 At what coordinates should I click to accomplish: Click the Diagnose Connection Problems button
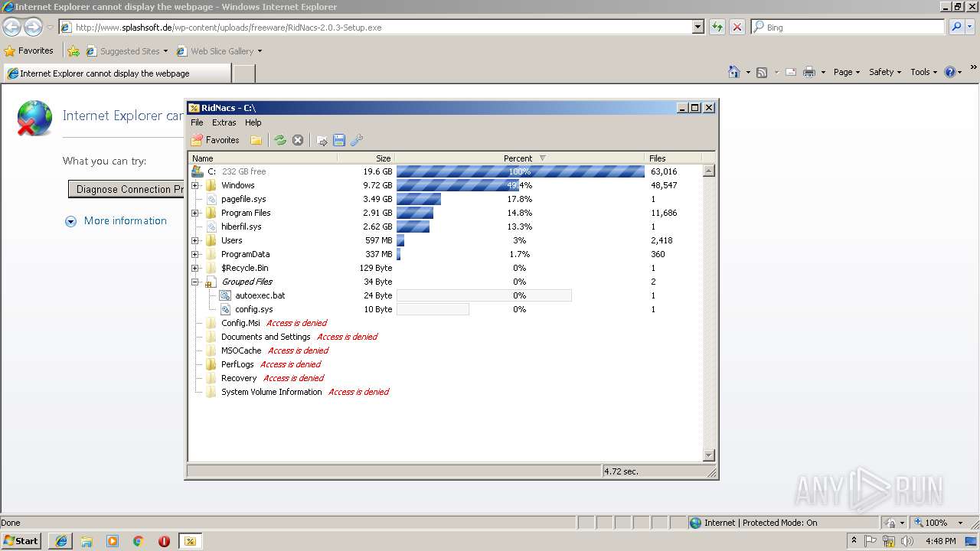click(x=127, y=189)
